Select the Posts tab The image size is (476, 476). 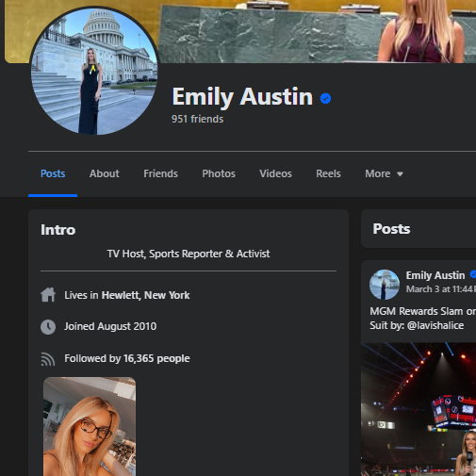[53, 173]
